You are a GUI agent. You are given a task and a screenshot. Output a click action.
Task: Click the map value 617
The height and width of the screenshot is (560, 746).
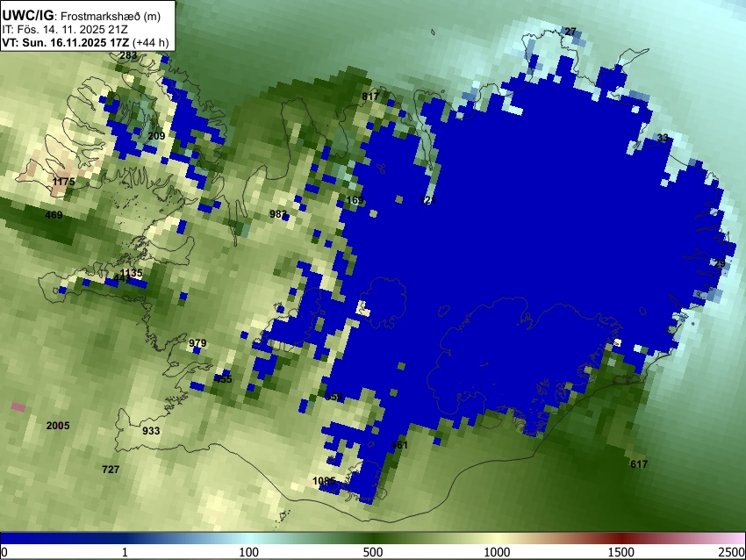(639, 464)
